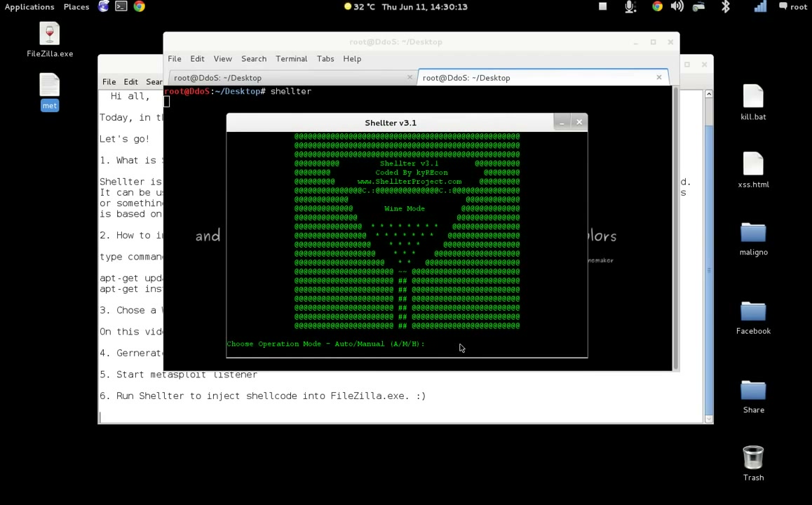This screenshot has height=505, width=812.
Task: Click the terminal window vertical scrollbar
Action: point(675,228)
